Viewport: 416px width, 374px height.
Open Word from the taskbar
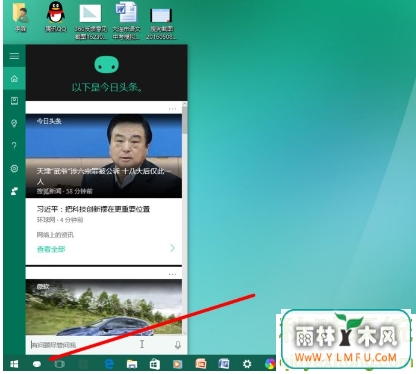[x=223, y=364]
